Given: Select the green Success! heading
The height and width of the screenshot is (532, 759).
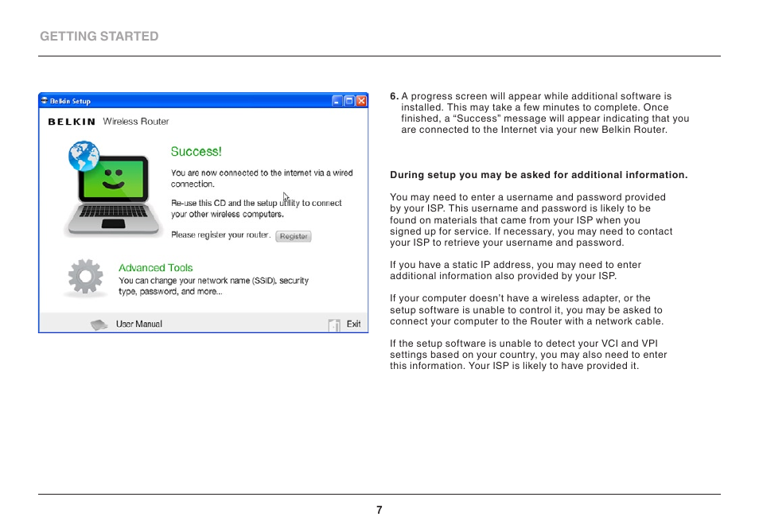Looking at the screenshot, I should click(x=196, y=151).
